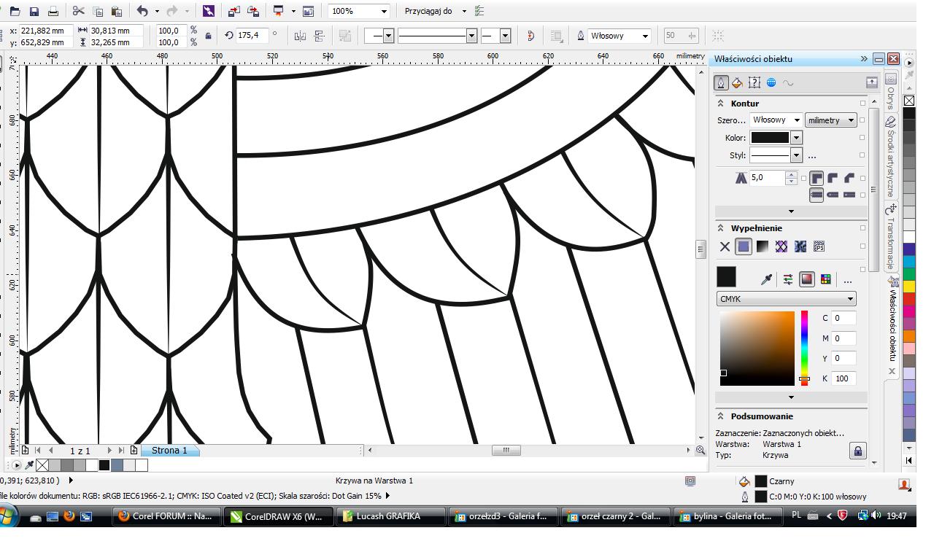The width and height of the screenshot is (934, 560).
Task: Click the Import icon in the toolbar
Action: (x=233, y=12)
